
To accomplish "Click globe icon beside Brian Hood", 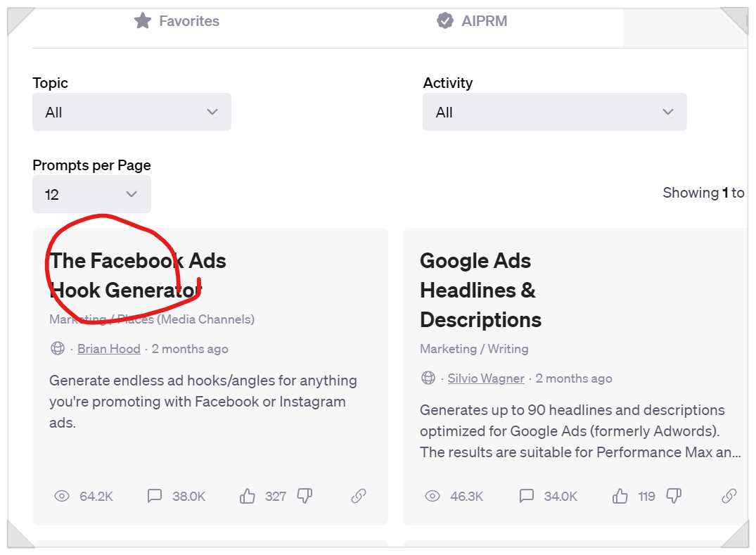I will tap(58, 348).
